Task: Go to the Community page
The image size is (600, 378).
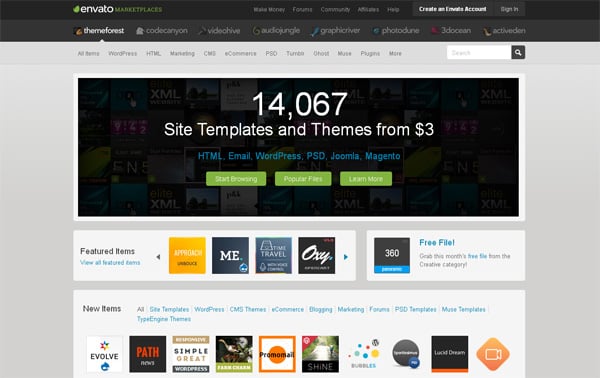Action: 335,10
